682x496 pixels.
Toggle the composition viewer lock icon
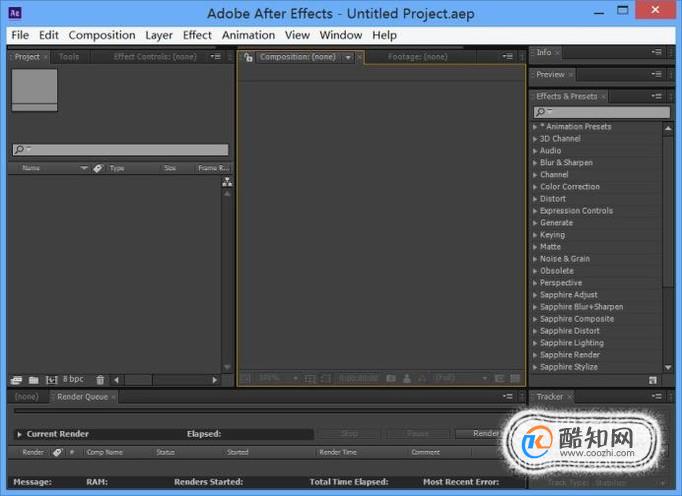(x=248, y=57)
